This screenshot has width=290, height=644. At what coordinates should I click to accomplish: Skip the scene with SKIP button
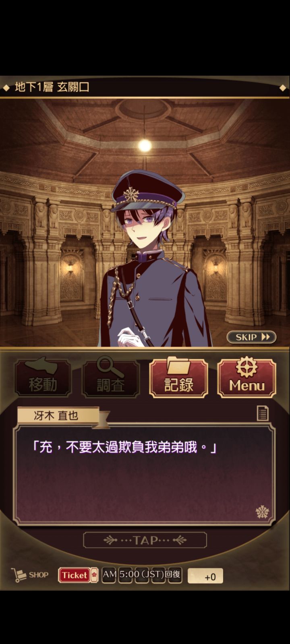[251, 337]
